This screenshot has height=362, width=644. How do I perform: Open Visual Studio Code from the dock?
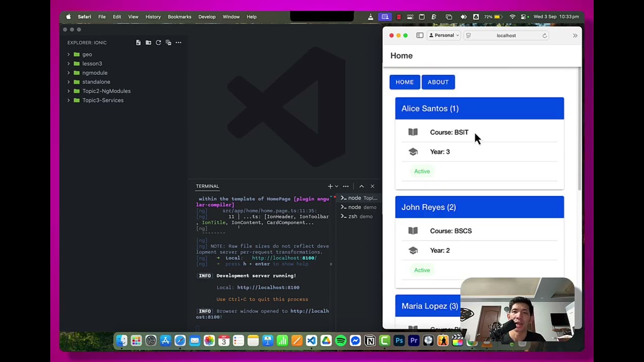coord(311,341)
